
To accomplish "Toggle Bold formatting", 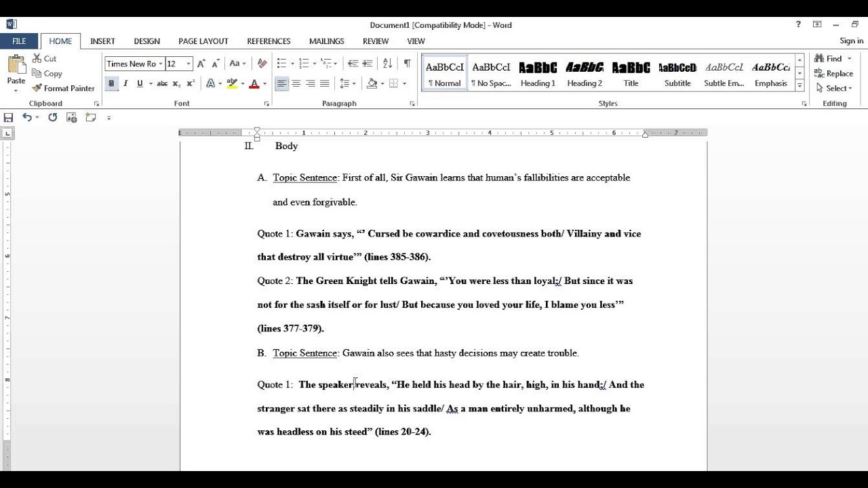I will pyautogui.click(x=111, y=83).
